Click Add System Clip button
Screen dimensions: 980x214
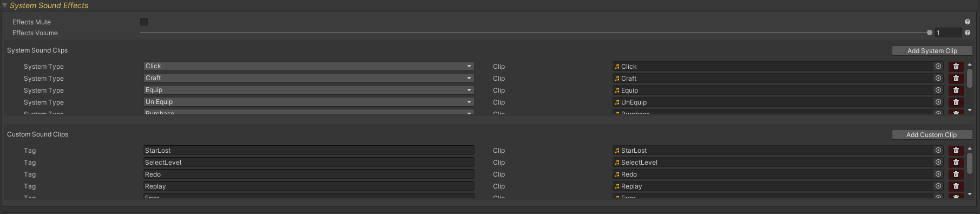click(x=932, y=50)
